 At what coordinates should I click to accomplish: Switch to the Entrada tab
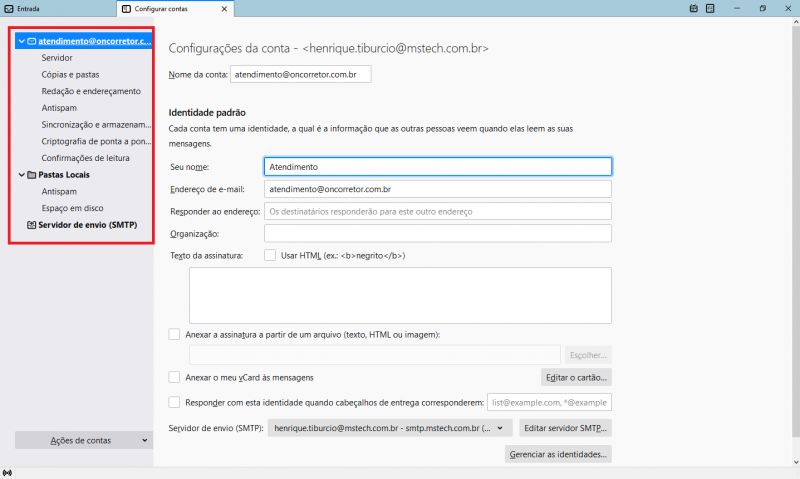click(58, 9)
